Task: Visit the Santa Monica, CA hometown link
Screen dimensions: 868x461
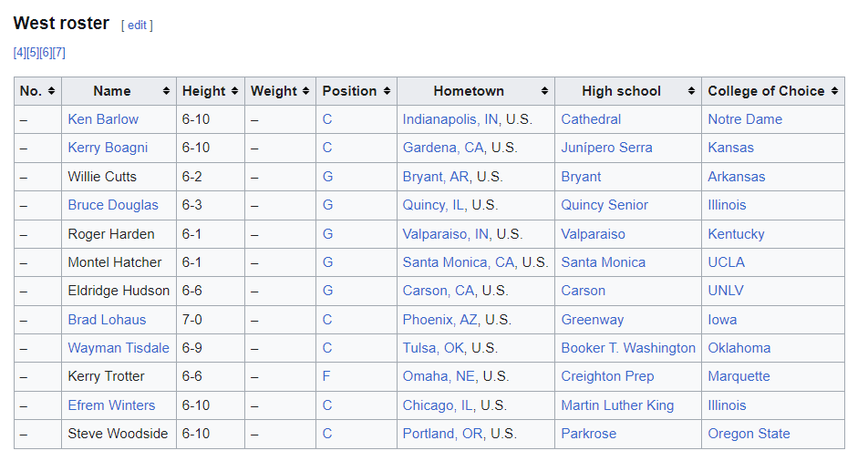Action: click(x=459, y=262)
